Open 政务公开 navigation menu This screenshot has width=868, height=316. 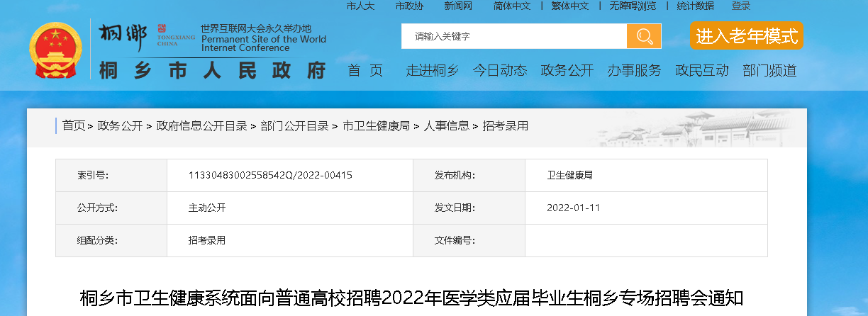click(567, 70)
